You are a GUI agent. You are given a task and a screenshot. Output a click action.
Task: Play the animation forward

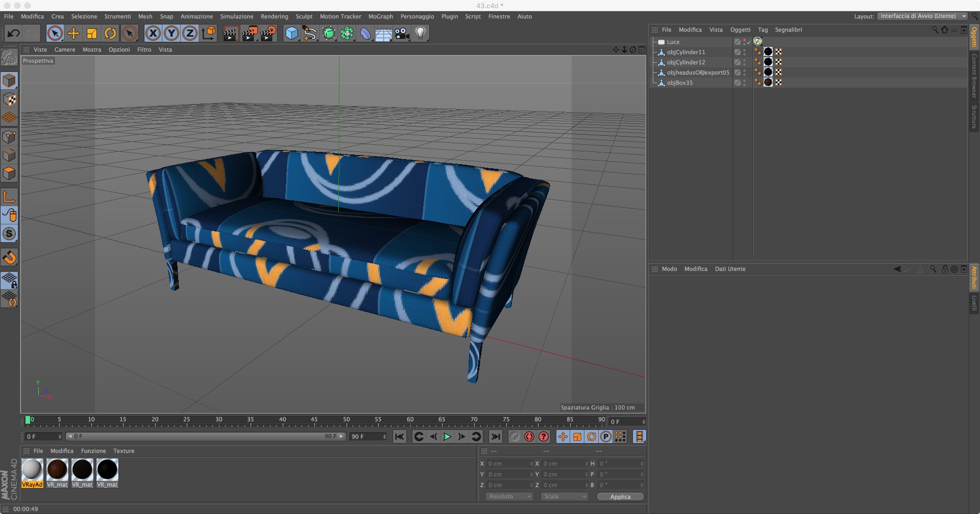(447, 436)
